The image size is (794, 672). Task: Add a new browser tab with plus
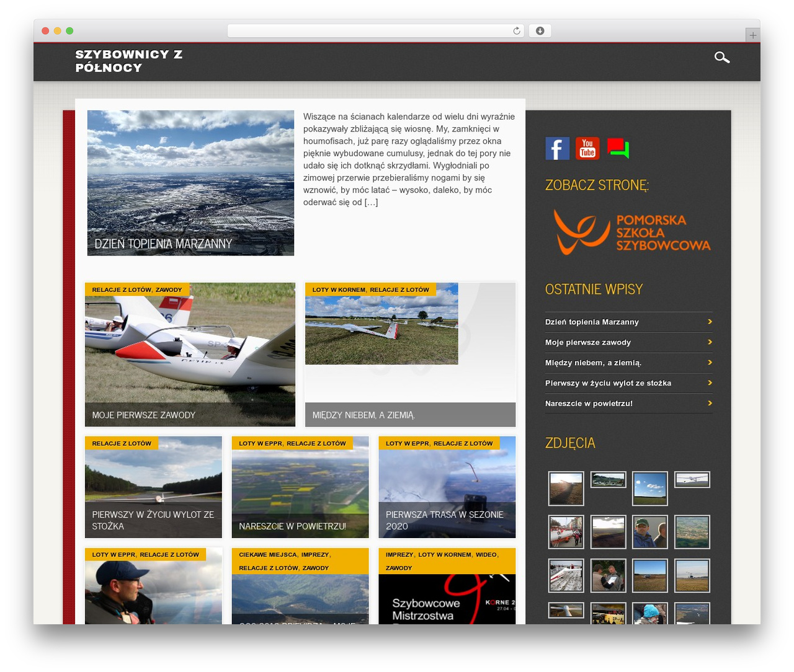click(752, 35)
